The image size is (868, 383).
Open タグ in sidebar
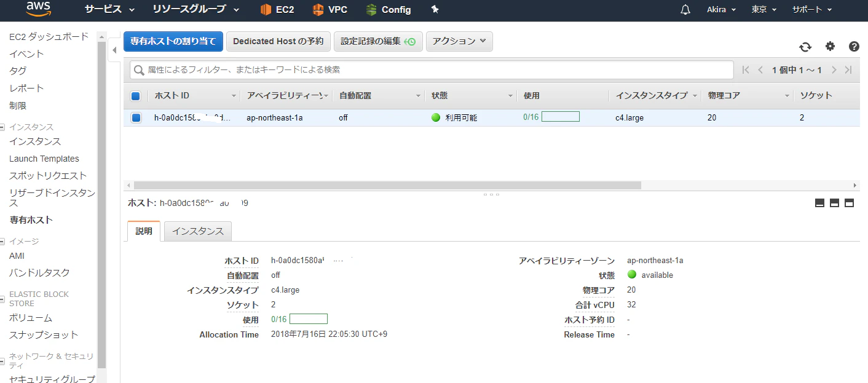pos(18,71)
